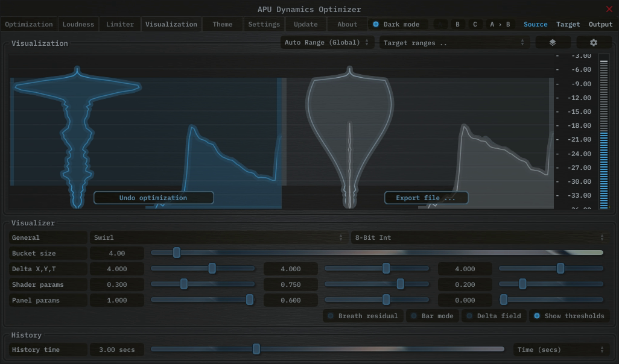Image resolution: width=619 pixels, height=364 pixels.
Task: Click Undo optimization button
Action: point(153,198)
